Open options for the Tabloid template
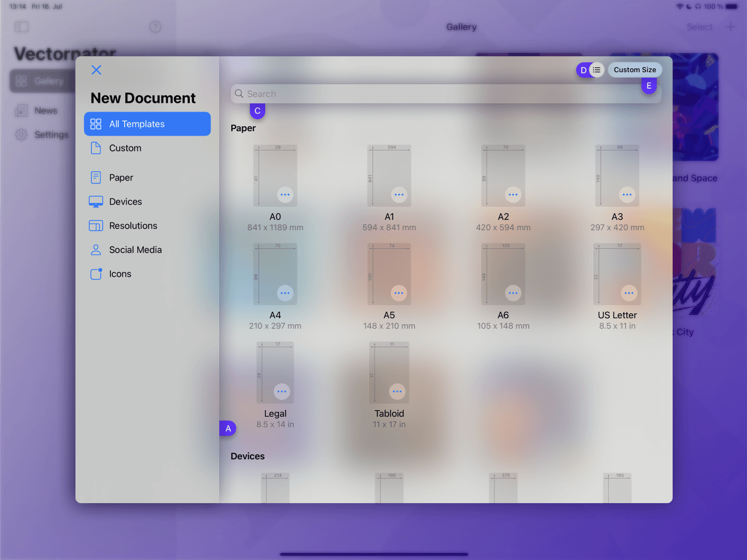The width and height of the screenshot is (747, 560). 397,392
